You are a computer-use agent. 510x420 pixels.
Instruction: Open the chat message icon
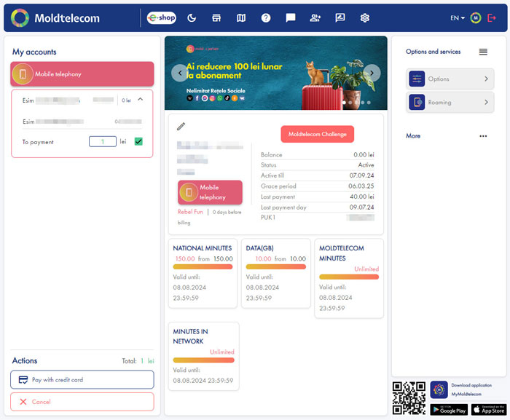(291, 18)
